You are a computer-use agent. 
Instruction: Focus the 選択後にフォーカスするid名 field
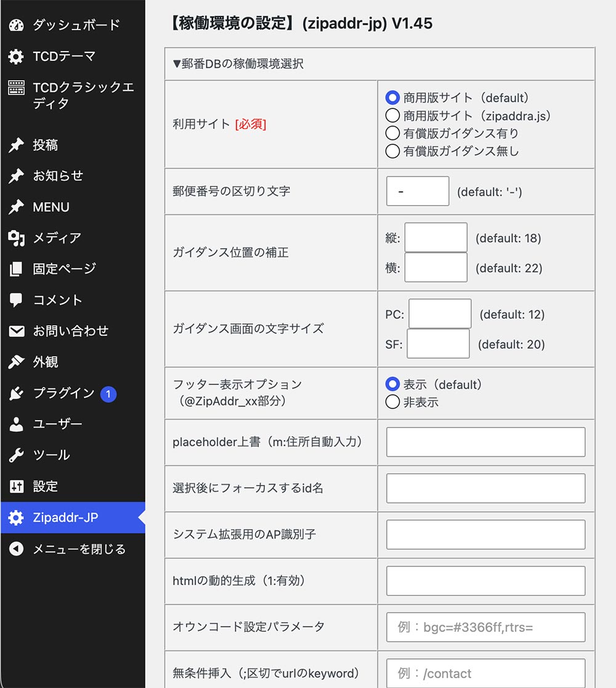click(x=485, y=488)
